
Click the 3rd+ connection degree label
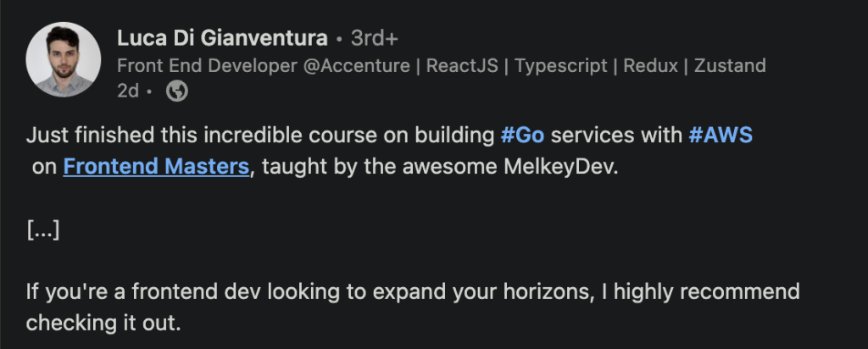[x=375, y=38]
